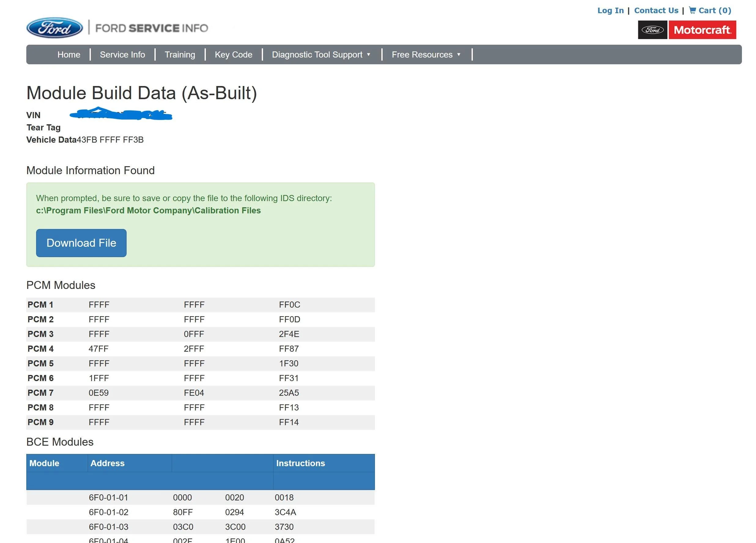Go to the Home menu item

pyautogui.click(x=69, y=54)
